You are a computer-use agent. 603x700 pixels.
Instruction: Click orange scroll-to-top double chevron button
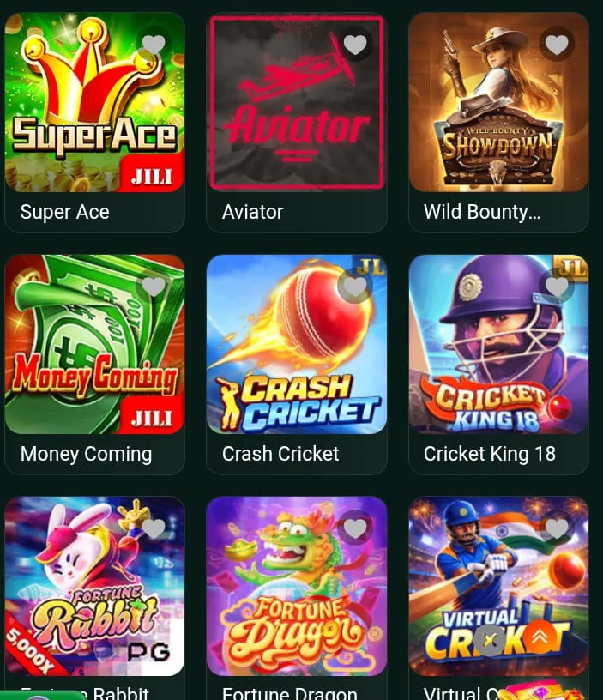(540, 637)
